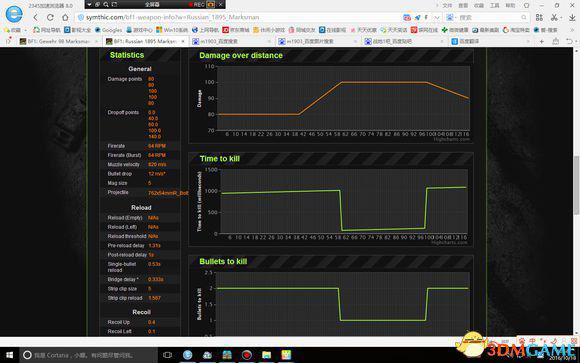Image resolution: width=580 pixels, height=363 pixels.
Task: Open File Explorer from the taskbar
Action: coord(266,355)
